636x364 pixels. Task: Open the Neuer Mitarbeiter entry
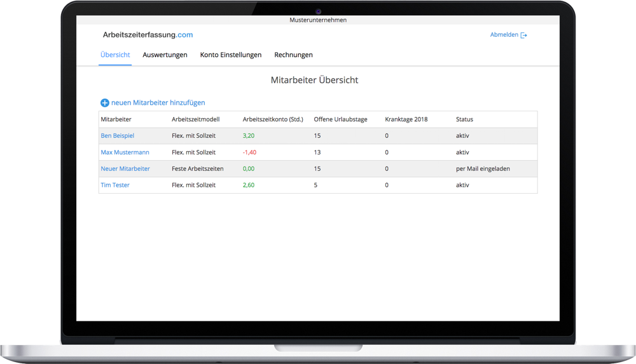[x=125, y=168]
